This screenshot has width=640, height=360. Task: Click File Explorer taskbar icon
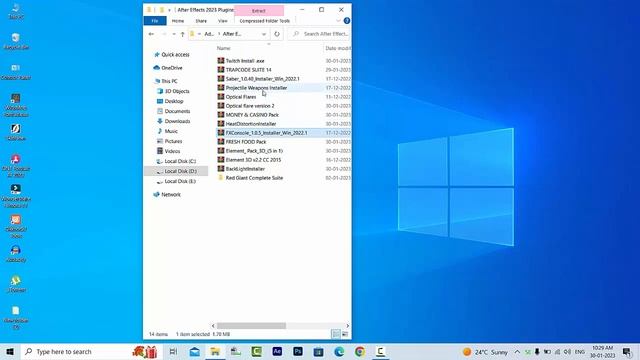215,351
